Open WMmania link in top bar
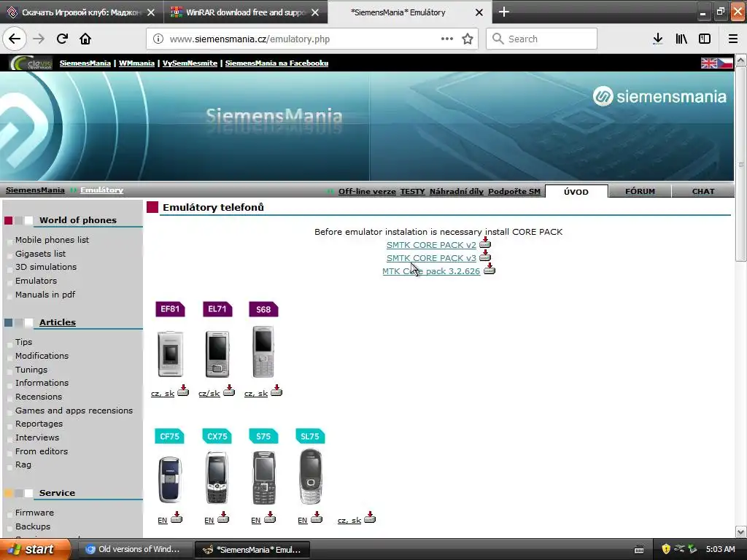This screenshot has height=560, width=747. point(136,63)
